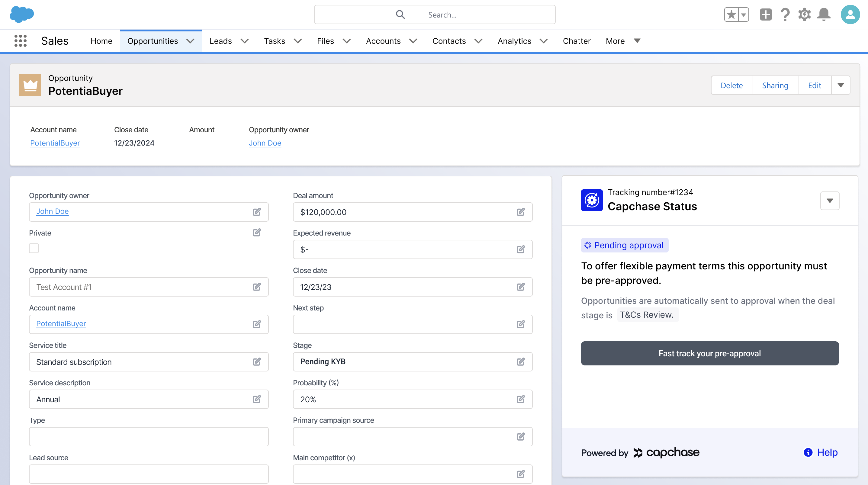The width and height of the screenshot is (868, 485).
Task: Open the Leads tab
Action: (x=221, y=41)
